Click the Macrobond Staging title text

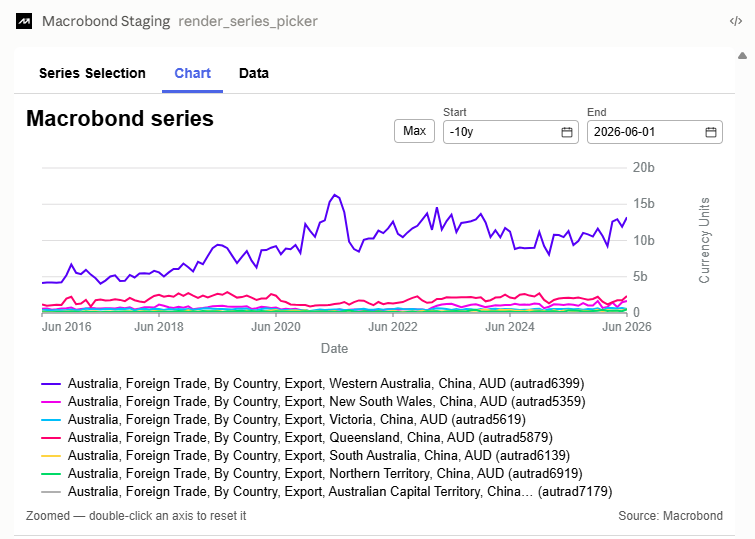pos(106,21)
